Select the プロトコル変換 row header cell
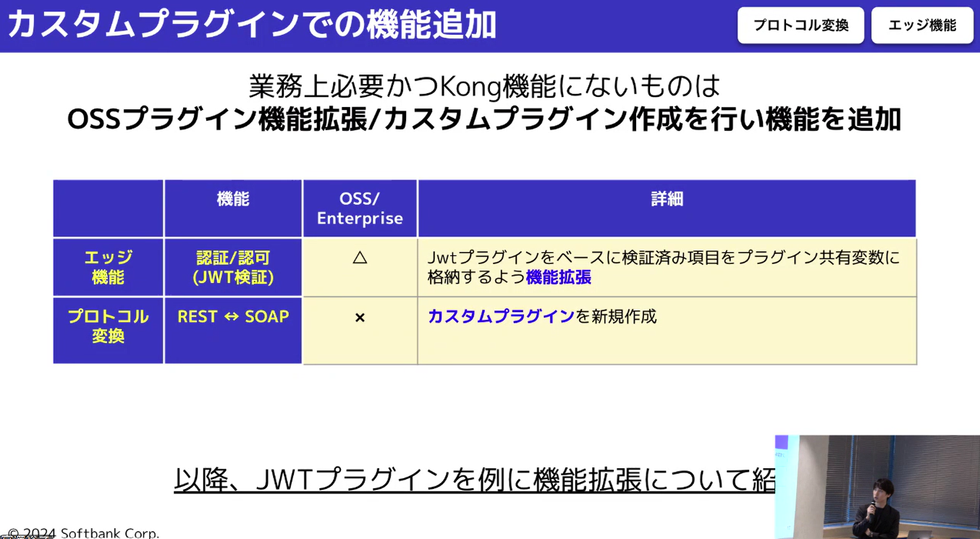Viewport: 980px width, 539px height. [108, 330]
